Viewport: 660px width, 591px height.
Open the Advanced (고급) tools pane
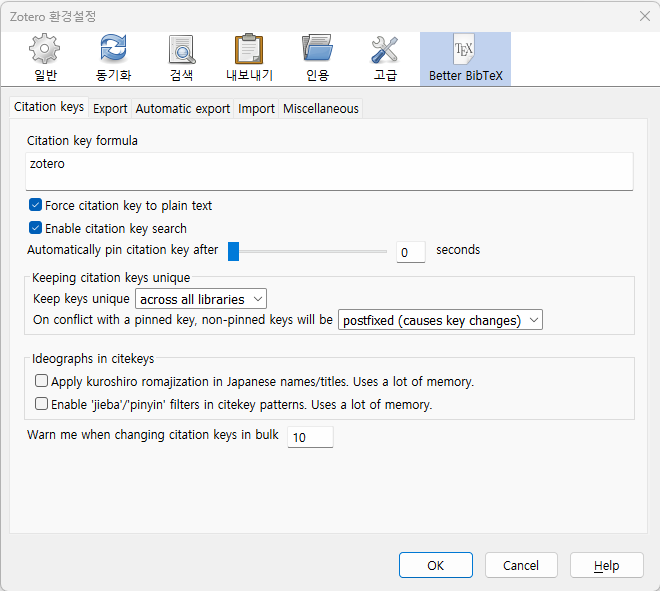(x=385, y=59)
